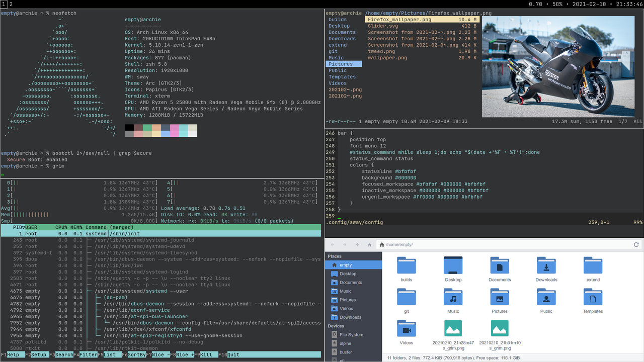Screen dimensions: 644x362
Task: Go back in the file manager toolbar
Action: coord(332,245)
